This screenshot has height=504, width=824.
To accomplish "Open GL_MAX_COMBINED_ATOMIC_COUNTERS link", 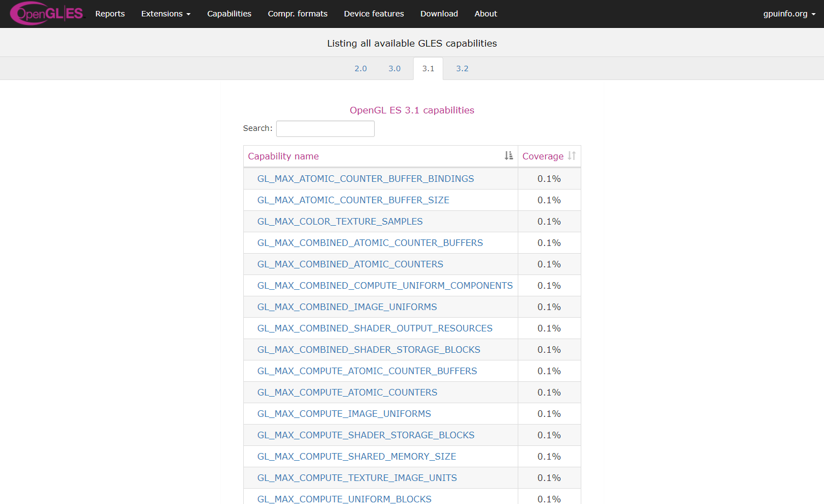I will 350,264.
